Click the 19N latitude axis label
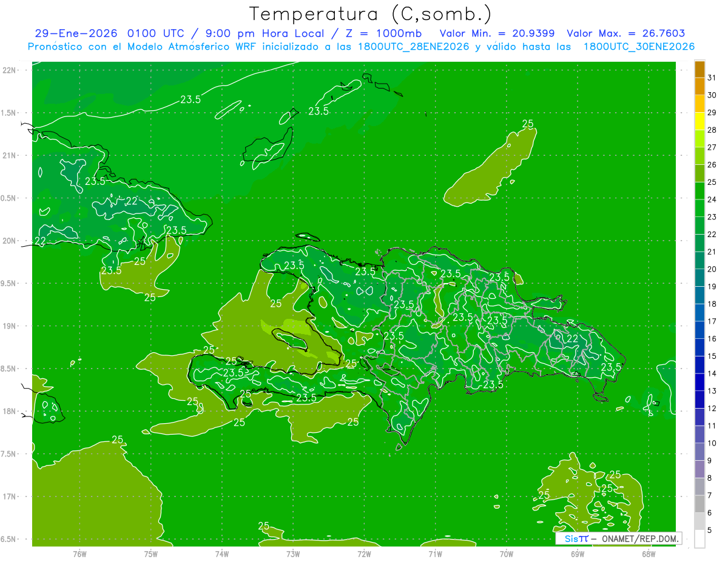 (x=10, y=326)
